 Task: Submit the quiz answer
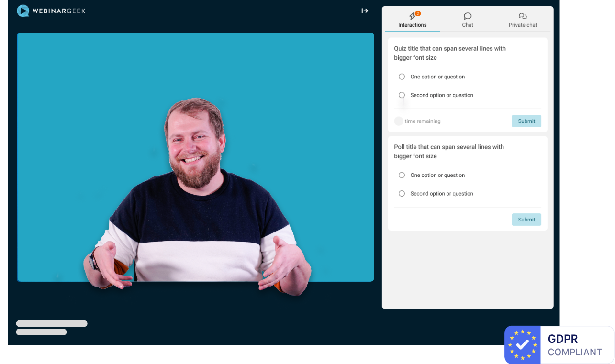click(x=526, y=121)
